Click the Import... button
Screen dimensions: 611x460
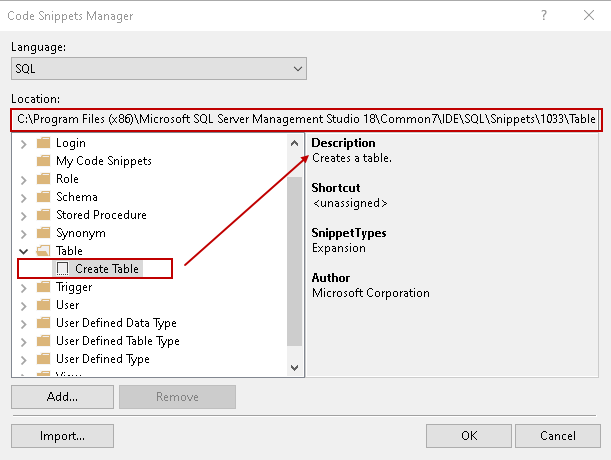click(62, 436)
